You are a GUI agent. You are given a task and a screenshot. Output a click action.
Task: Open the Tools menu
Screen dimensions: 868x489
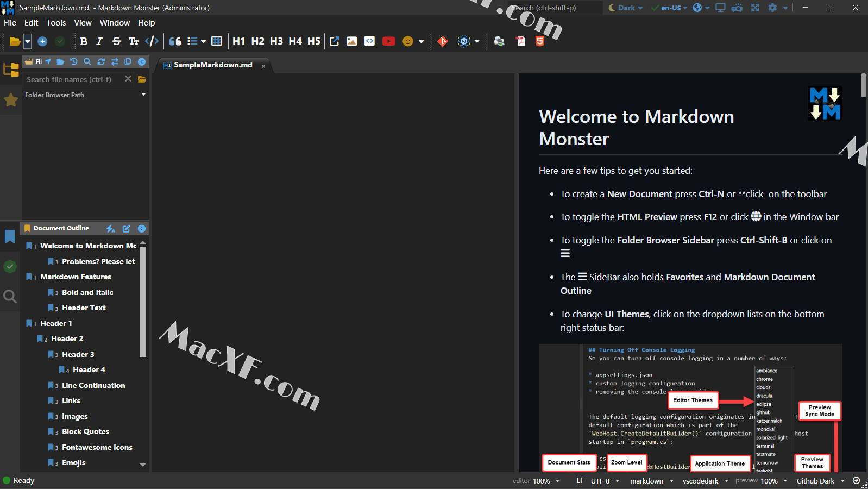pyautogui.click(x=56, y=23)
